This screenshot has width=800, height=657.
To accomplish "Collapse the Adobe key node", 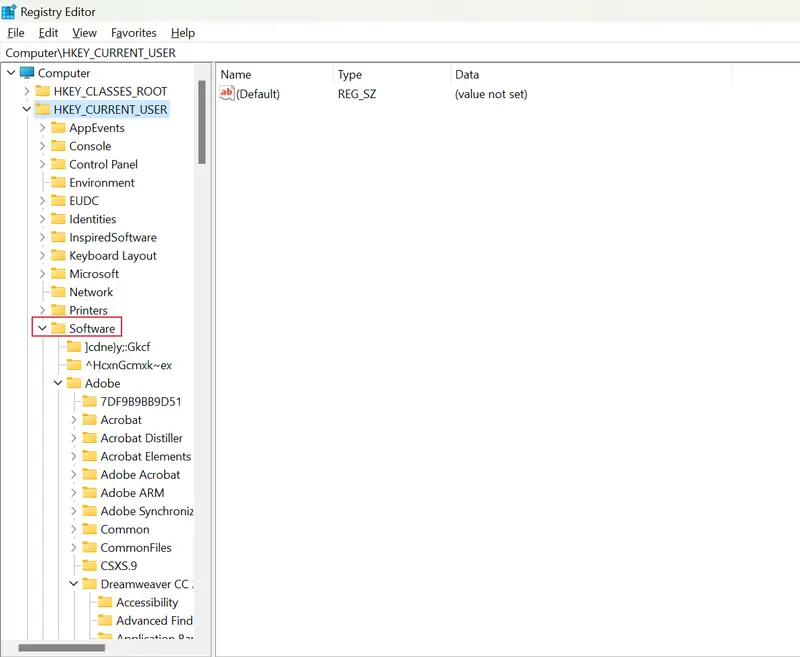I will pos(58,383).
